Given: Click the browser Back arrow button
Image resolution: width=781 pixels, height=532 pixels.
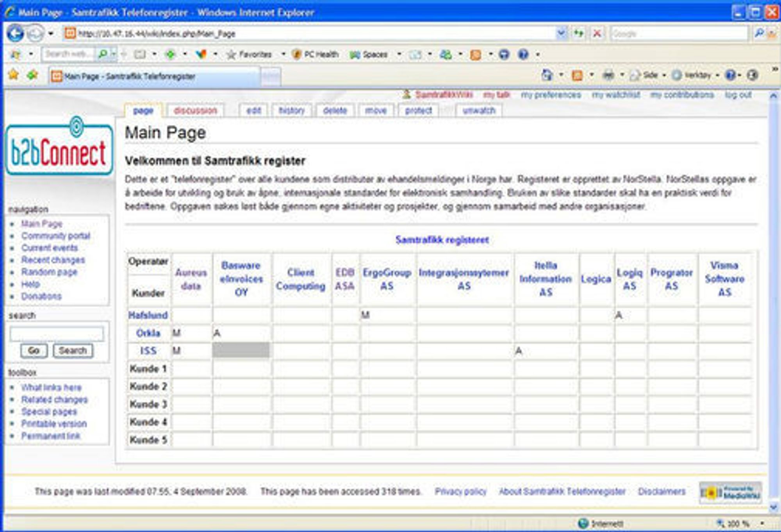Looking at the screenshot, I should click(16, 33).
